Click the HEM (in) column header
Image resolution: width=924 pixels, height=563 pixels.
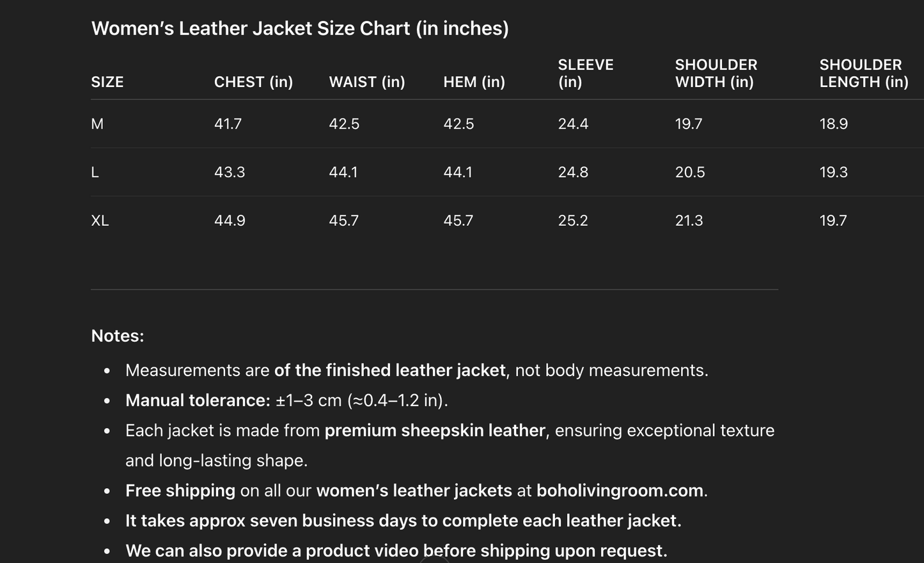474,82
